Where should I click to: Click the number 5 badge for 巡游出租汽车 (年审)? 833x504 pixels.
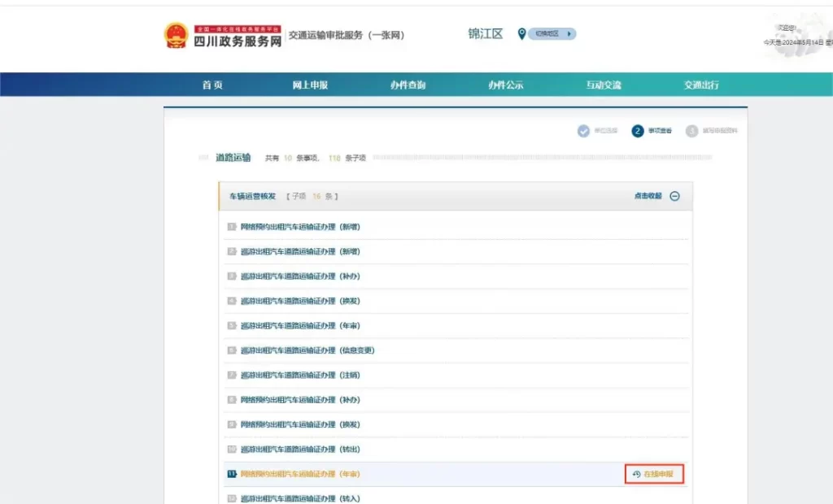pos(232,325)
